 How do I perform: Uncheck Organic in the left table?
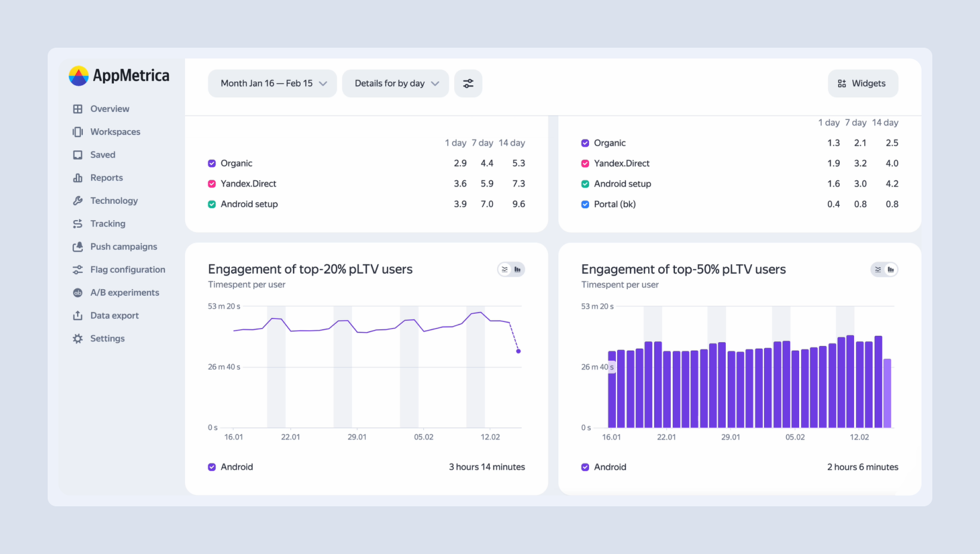pyautogui.click(x=212, y=163)
